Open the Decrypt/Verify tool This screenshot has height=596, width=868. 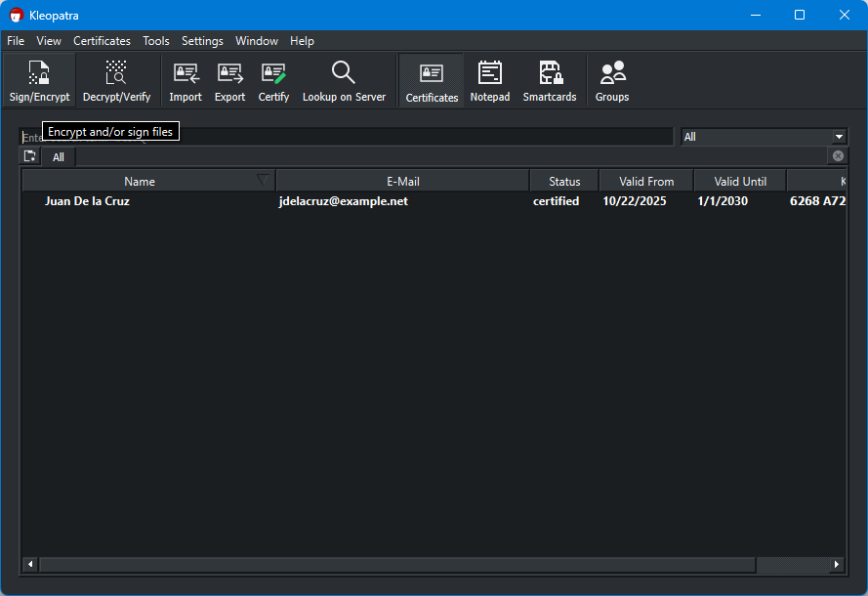[x=116, y=81]
